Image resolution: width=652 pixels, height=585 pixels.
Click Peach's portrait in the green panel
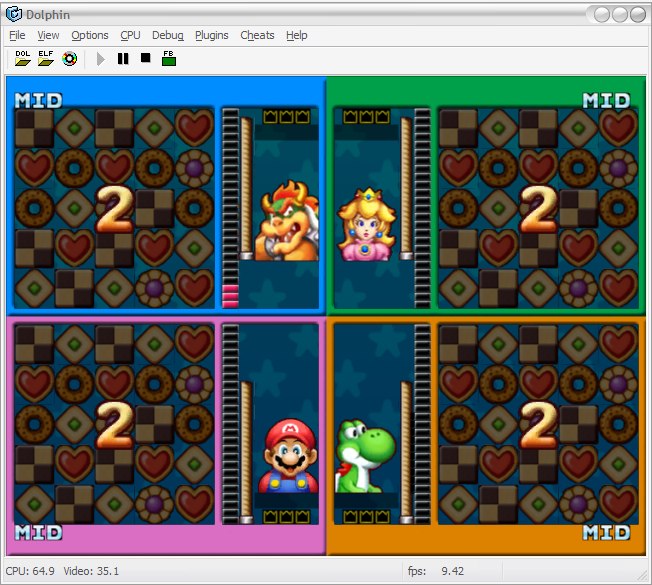(x=366, y=225)
